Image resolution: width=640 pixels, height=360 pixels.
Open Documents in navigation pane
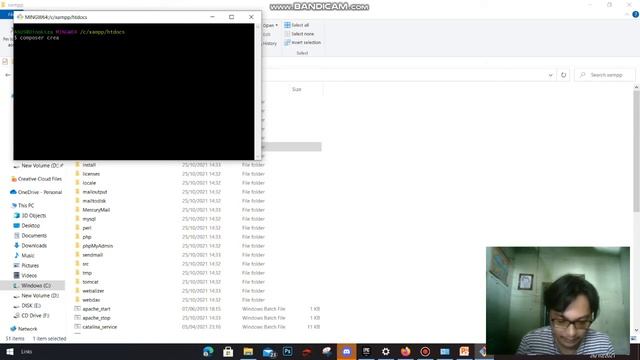point(30,236)
